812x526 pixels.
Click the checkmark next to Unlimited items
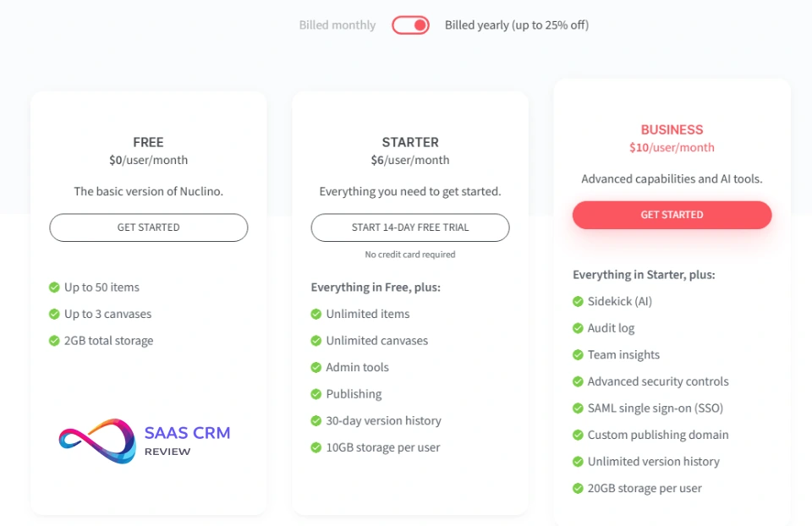[316, 314]
